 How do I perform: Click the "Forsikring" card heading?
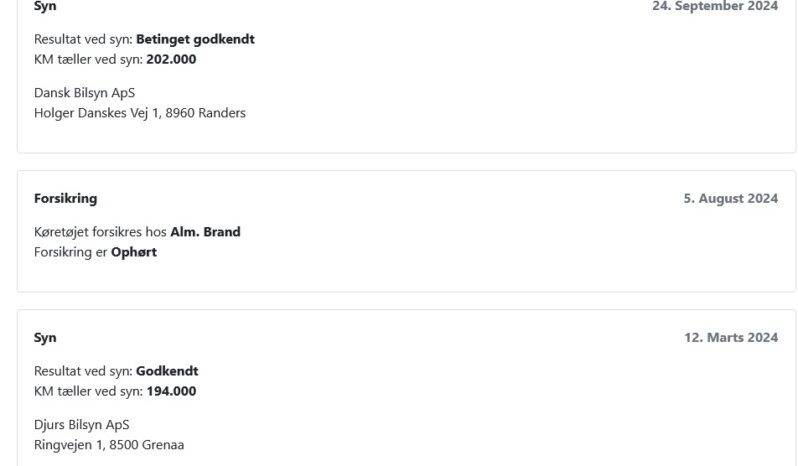[65, 198]
